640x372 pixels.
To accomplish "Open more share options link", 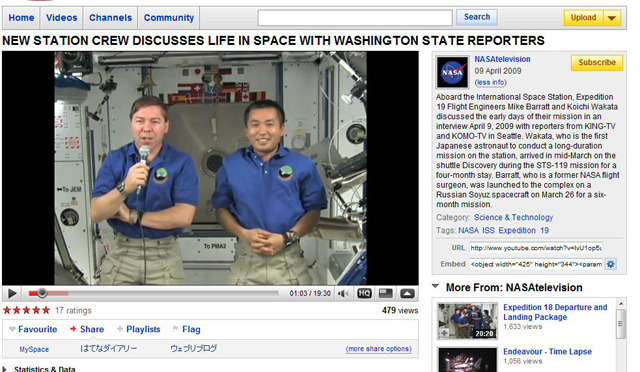I will point(378,349).
